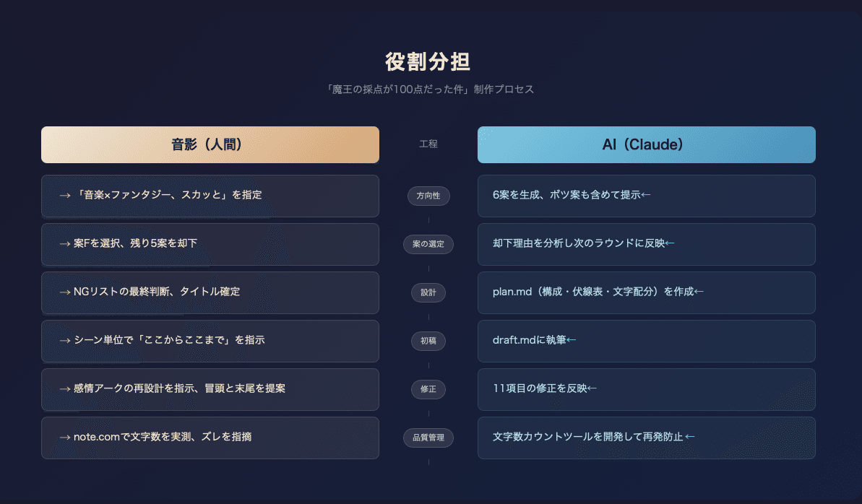Click the arrow icon before 感情アークの再設計

click(65, 389)
